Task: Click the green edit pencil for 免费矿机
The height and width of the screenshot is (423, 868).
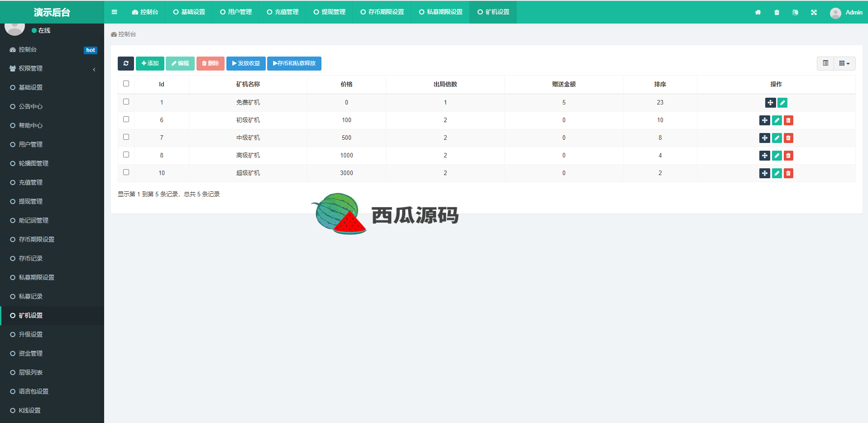Action: [782, 103]
